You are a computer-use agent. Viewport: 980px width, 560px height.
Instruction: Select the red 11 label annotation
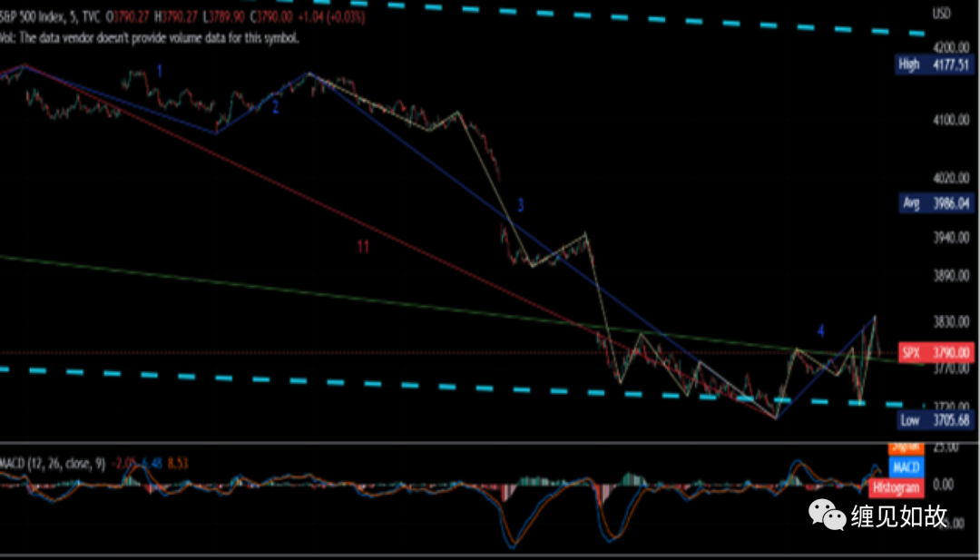coord(363,247)
